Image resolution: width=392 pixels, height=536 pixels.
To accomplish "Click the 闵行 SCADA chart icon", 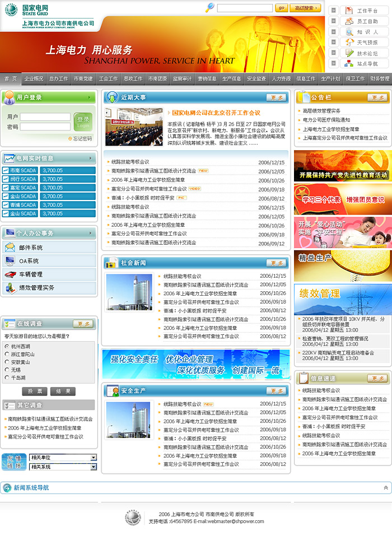I will (x=6, y=179).
